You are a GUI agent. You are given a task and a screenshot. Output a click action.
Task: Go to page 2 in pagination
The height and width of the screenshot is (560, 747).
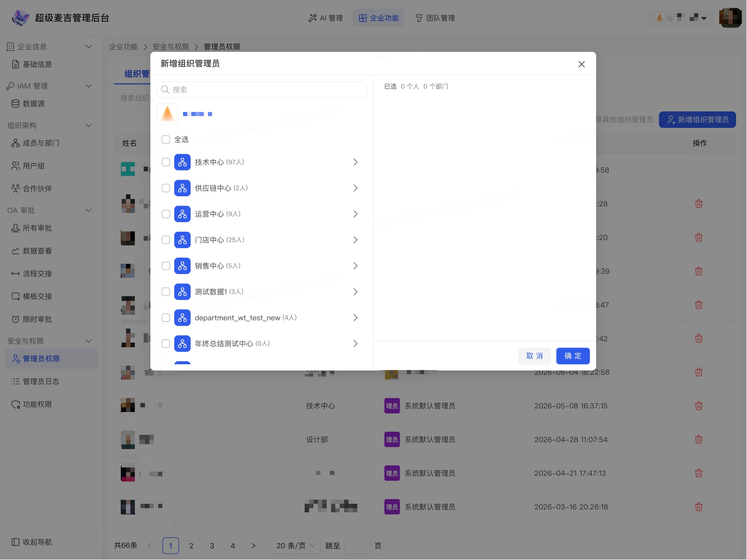click(x=191, y=546)
